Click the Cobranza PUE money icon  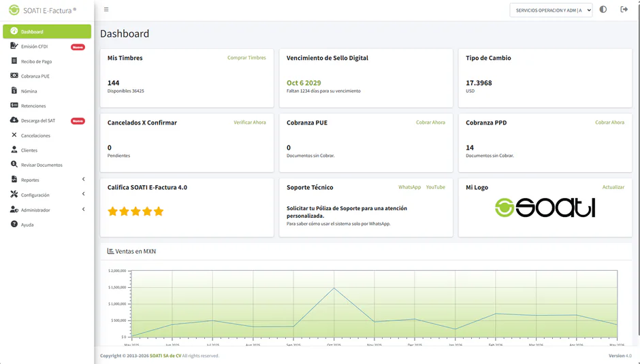(x=14, y=76)
